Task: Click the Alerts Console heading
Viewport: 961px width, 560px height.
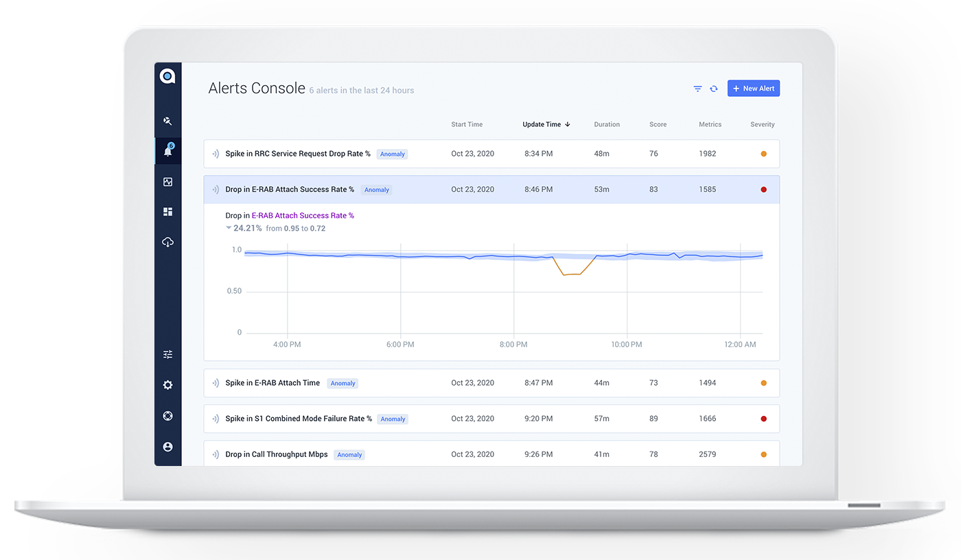Action: [x=257, y=89]
